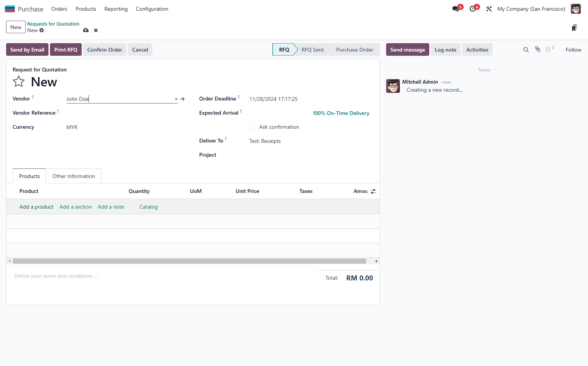This screenshot has height=366, width=588.
Task: Discard changes with the X icon
Action: tap(96, 30)
